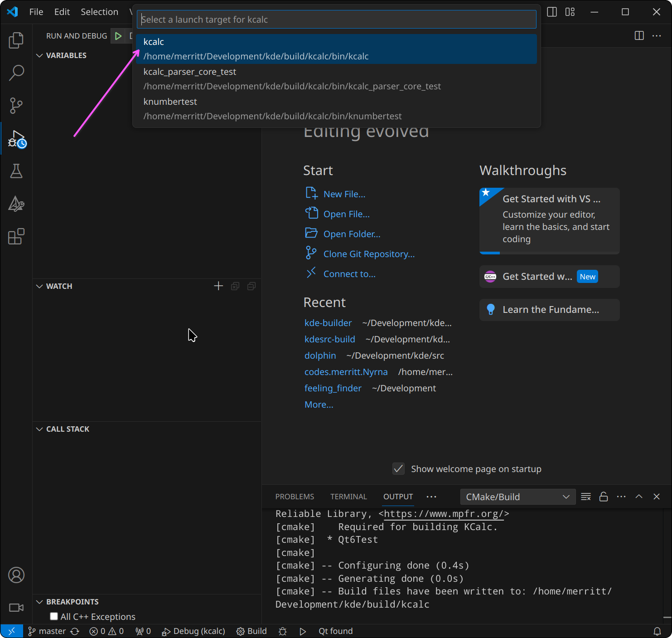Toggle output scroll lock icon

(604, 497)
